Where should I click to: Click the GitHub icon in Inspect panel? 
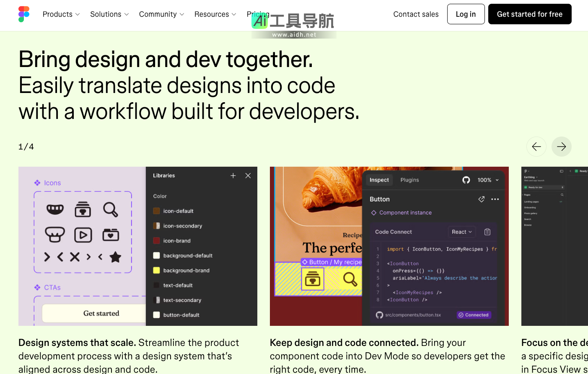pyautogui.click(x=466, y=180)
